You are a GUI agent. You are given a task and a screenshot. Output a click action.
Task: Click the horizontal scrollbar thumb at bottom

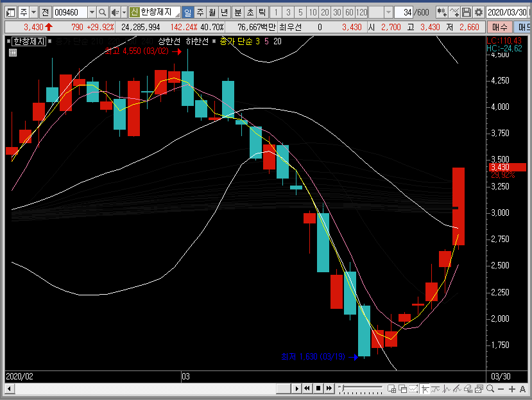(x=283, y=388)
